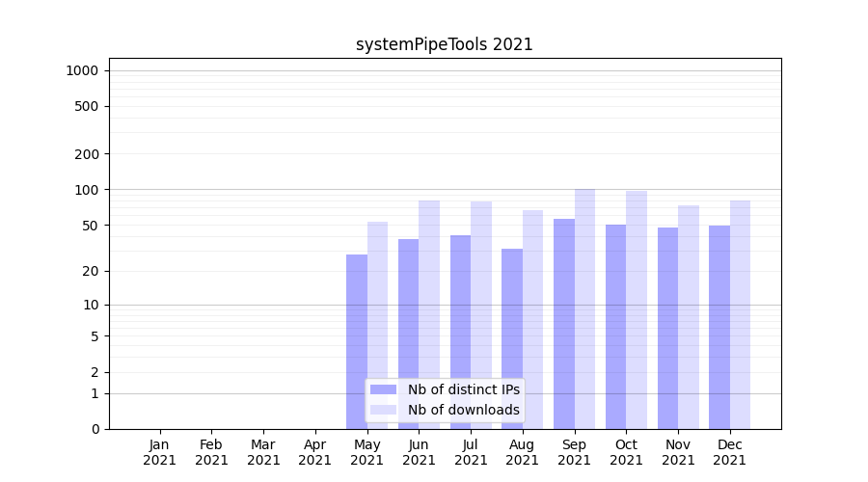Click the Apr 2021 x-axis label
Image resolution: width=868 pixels, height=482 pixels.
(x=315, y=452)
